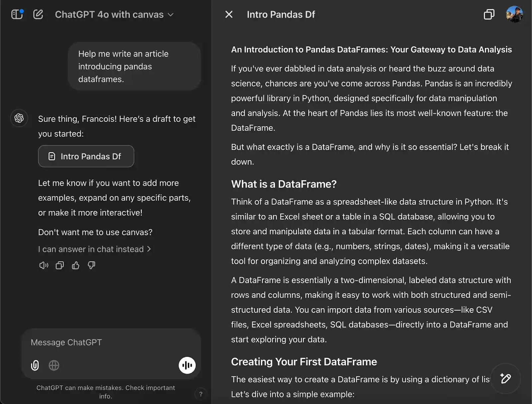This screenshot has width=532, height=404.
Task: Copy the assistant response message
Action: point(60,265)
